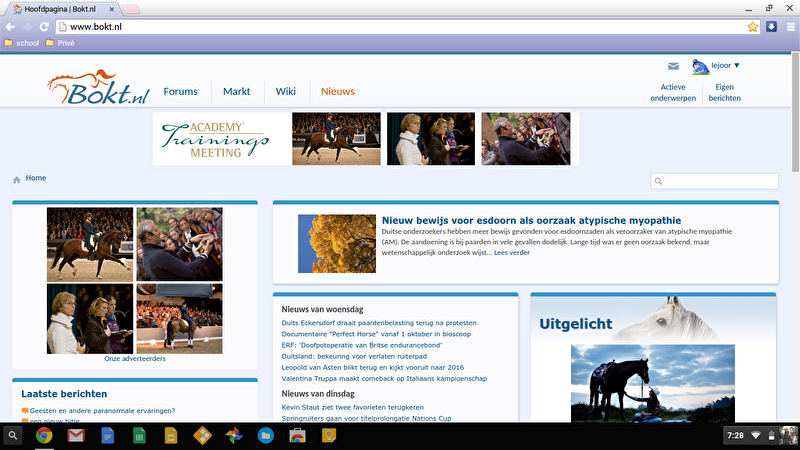Click the dressage rider photo in advertiser collage
Image resolution: width=800 pixels, height=450 pixels.
point(90,244)
